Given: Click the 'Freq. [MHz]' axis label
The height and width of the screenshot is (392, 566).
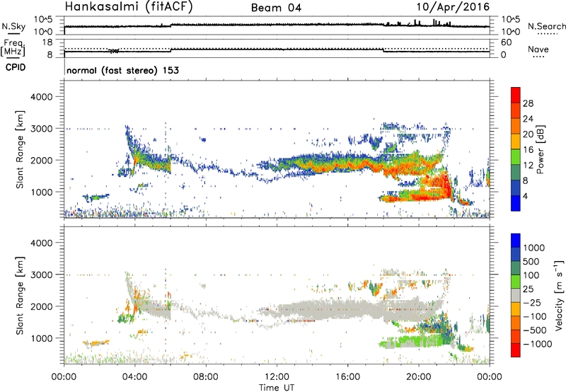Looking at the screenshot, I should [13, 48].
